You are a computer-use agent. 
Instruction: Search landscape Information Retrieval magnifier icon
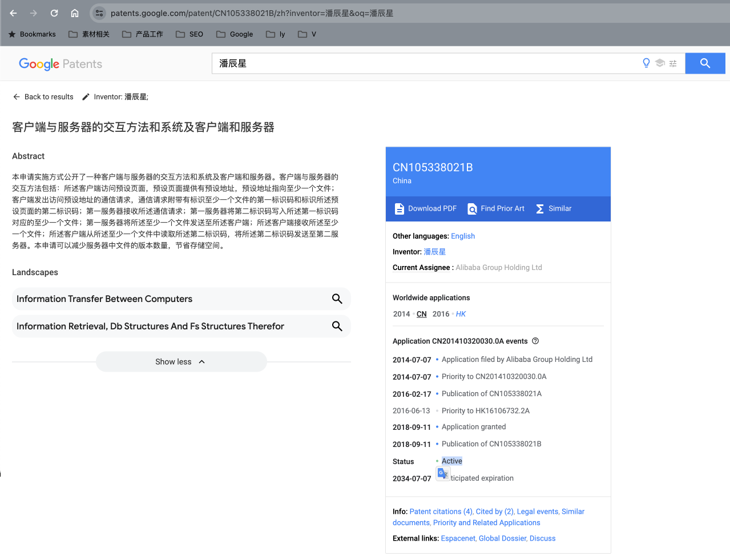pos(337,326)
